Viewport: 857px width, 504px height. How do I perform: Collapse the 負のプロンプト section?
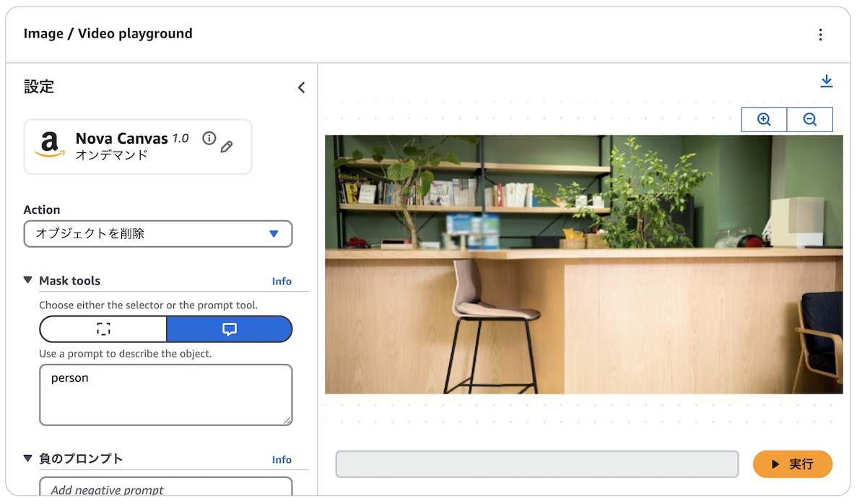28,458
